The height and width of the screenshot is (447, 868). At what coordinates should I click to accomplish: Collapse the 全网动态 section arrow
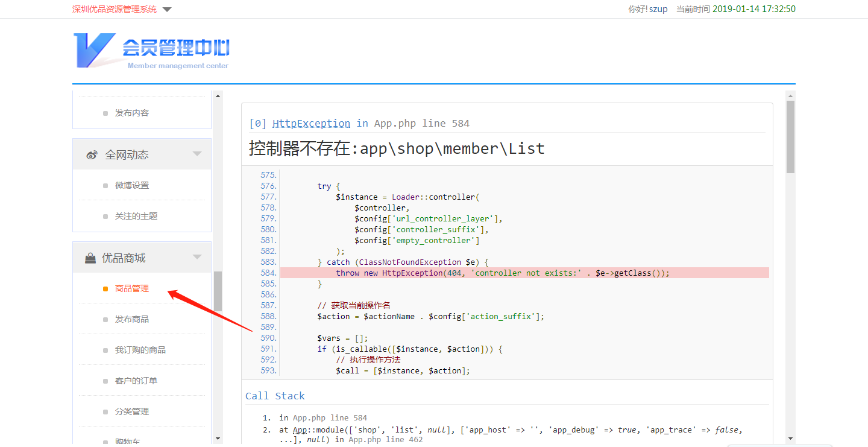pyautogui.click(x=197, y=154)
